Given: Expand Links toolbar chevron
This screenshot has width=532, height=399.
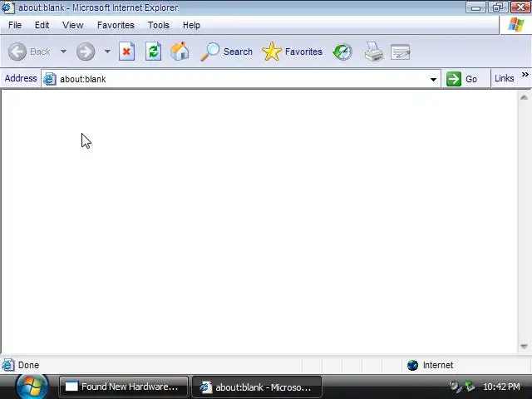Looking at the screenshot, I should [x=525, y=75].
